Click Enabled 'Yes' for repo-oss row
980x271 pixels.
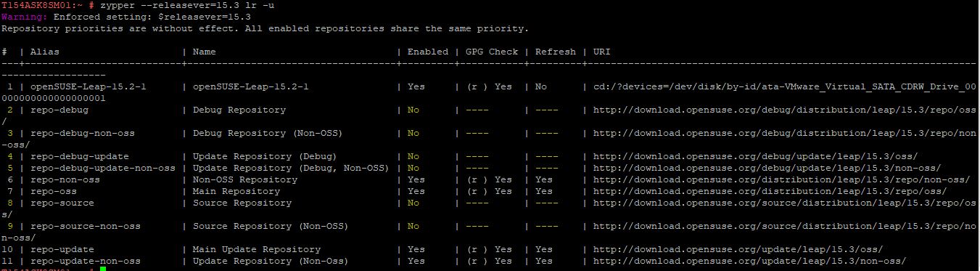416,191
